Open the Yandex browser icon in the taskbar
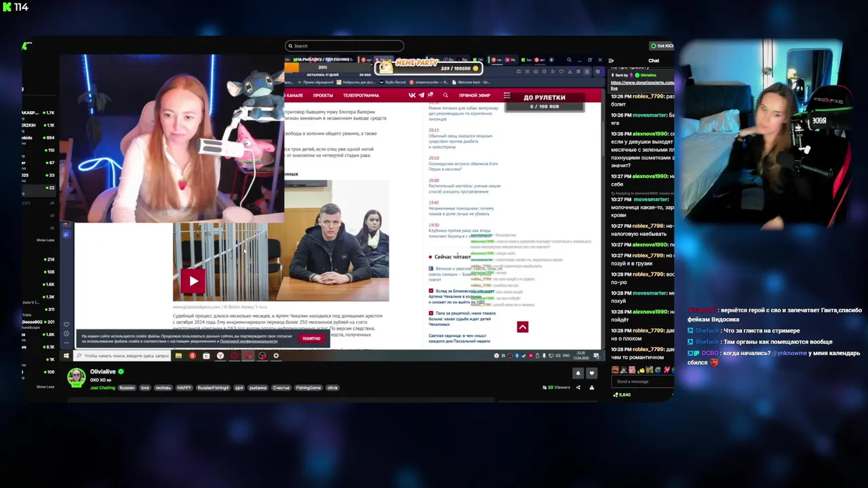The image size is (868, 488). click(x=220, y=356)
